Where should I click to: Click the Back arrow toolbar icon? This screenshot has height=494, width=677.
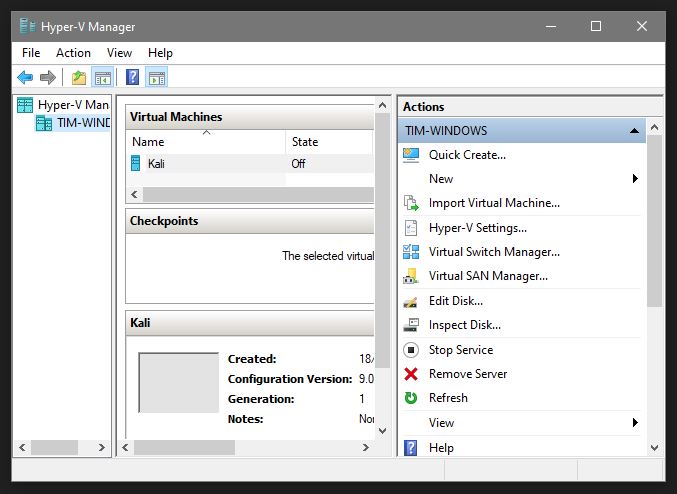(25, 77)
